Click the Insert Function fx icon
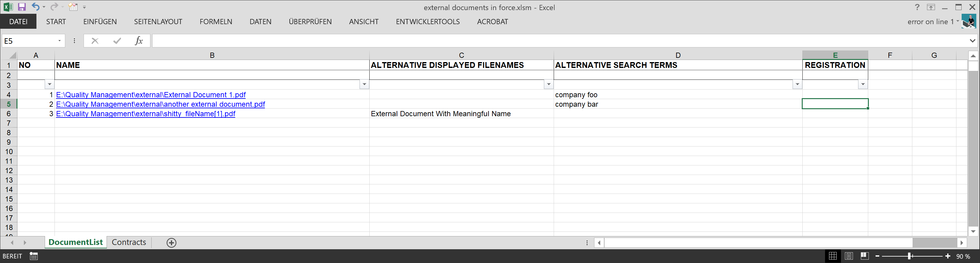 [x=139, y=41]
